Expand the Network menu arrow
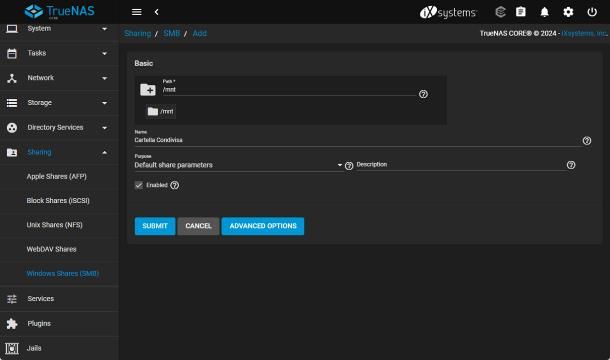 point(104,79)
